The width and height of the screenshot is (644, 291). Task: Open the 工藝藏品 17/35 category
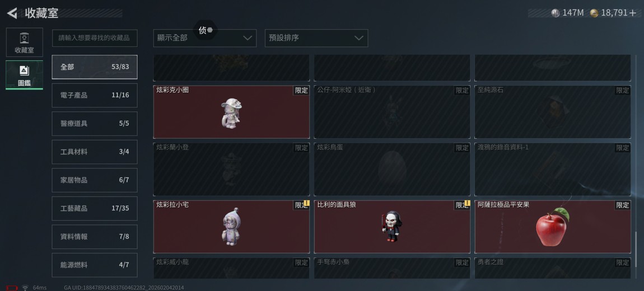click(95, 208)
